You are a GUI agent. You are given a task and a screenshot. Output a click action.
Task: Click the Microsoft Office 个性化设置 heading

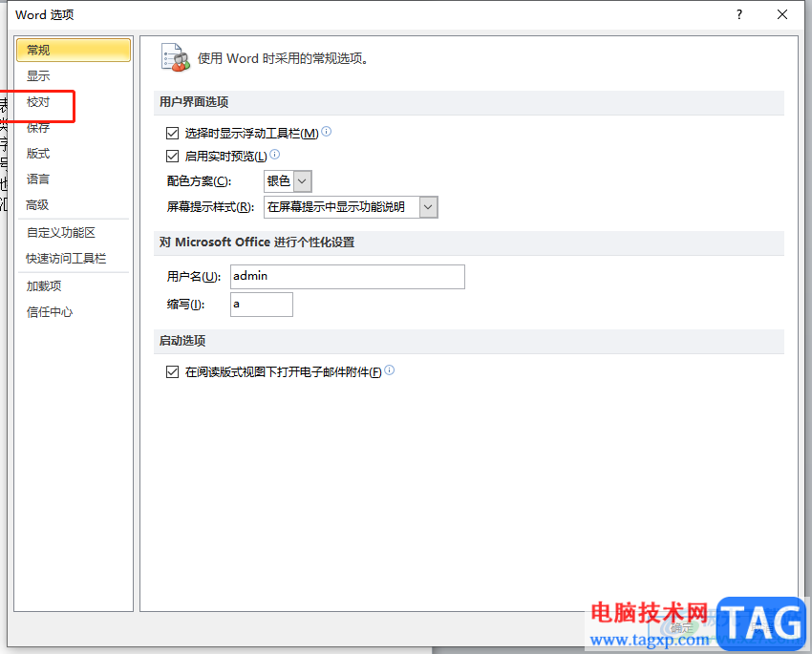(x=257, y=243)
